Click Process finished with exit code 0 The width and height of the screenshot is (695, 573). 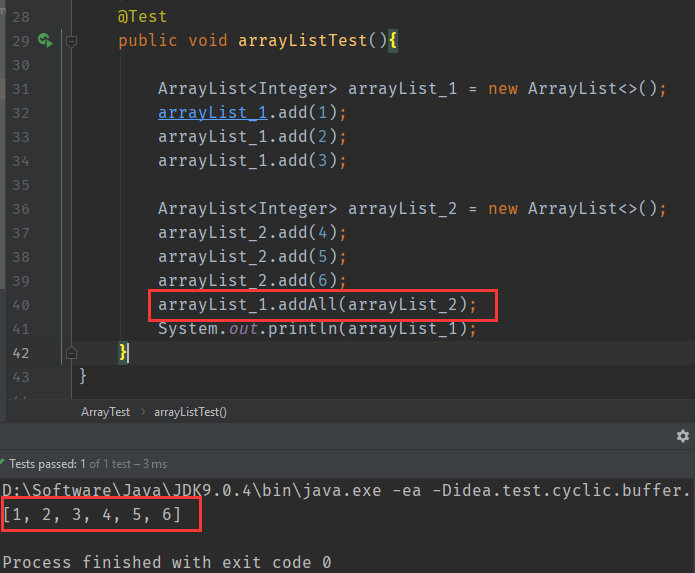point(167,562)
